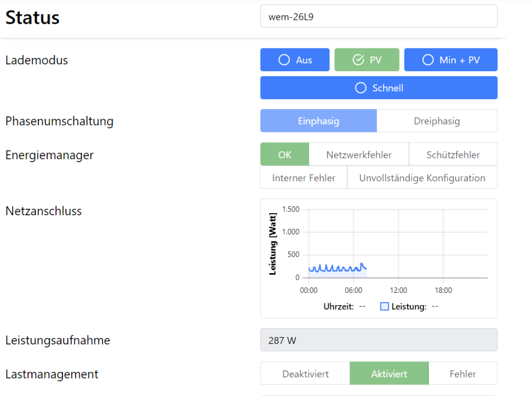Click the Netzwerkfehler status button
532x396 pixels.
359,155
